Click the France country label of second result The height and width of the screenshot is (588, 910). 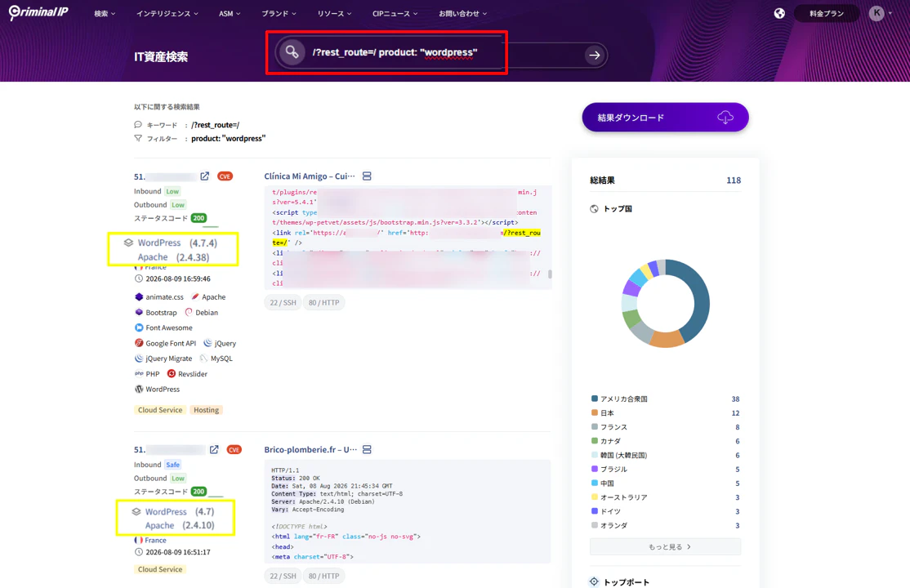click(155, 540)
